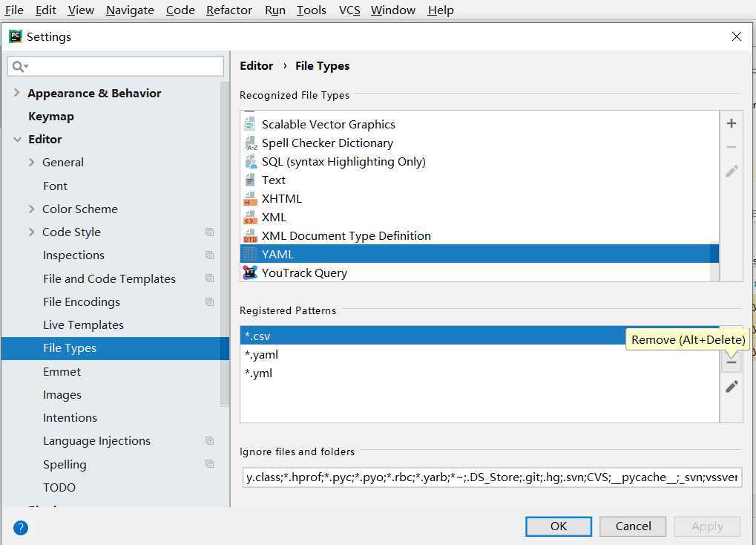The width and height of the screenshot is (756, 545).
Task: Add a new recognized file type
Action: [732, 123]
